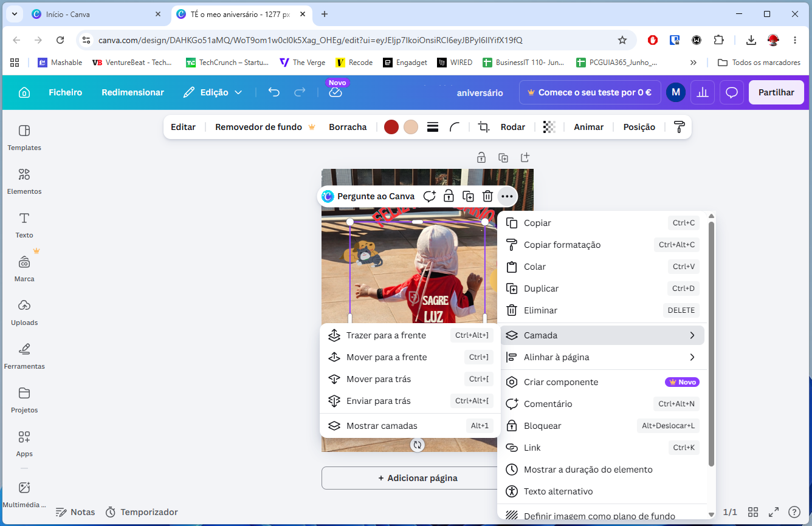Add a new page icon above canvas
Viewport: 812px width, 526px height.
point(525,158)
